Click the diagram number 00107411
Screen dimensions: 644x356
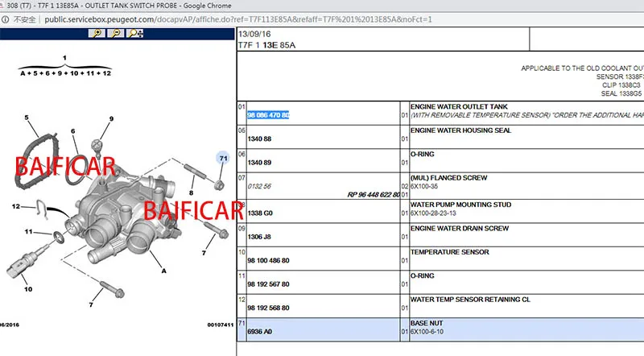pos(220,325)
